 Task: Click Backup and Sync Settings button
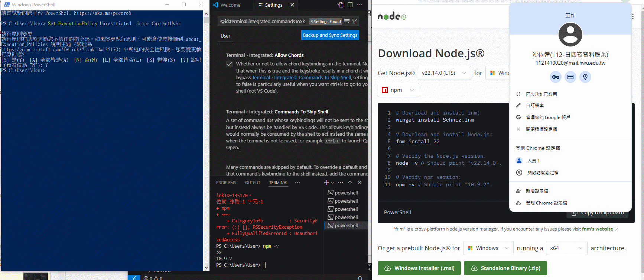330,35
